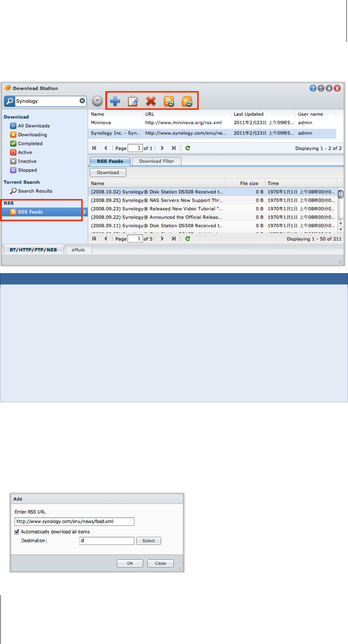This screenshot has width=348, height=644.
Task: Select the (2008.09.22) Announced the Official Release item
Action: [x=213, y=217]
